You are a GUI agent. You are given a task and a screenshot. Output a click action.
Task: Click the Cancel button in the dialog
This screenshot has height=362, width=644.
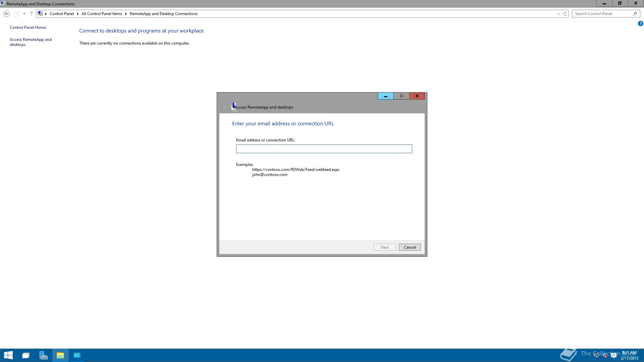[x=410, y=247]
